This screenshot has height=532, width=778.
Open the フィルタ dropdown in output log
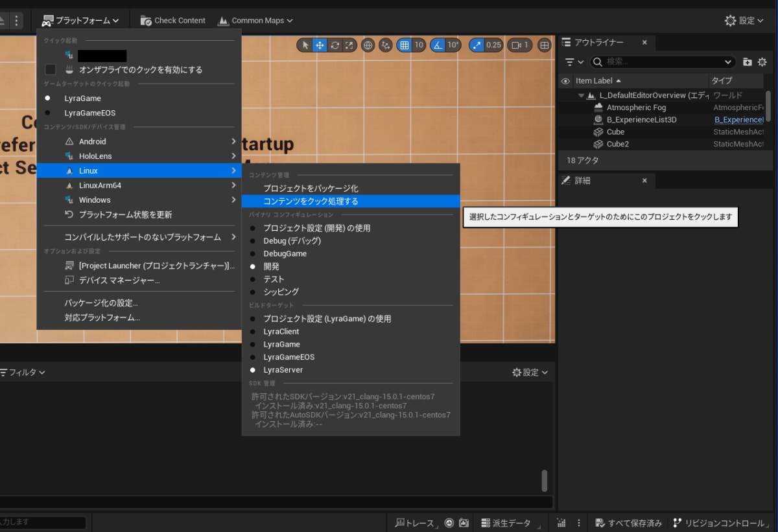(x=23, y=373)
